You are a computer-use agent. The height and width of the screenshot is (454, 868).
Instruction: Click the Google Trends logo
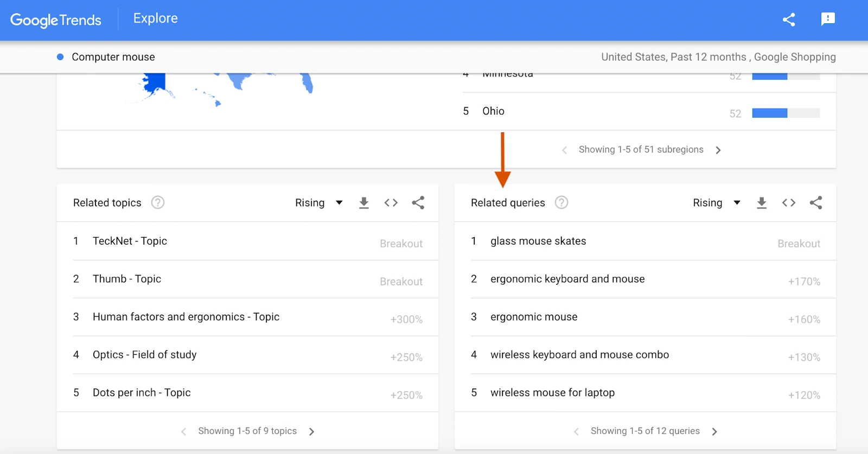[56, 20]
